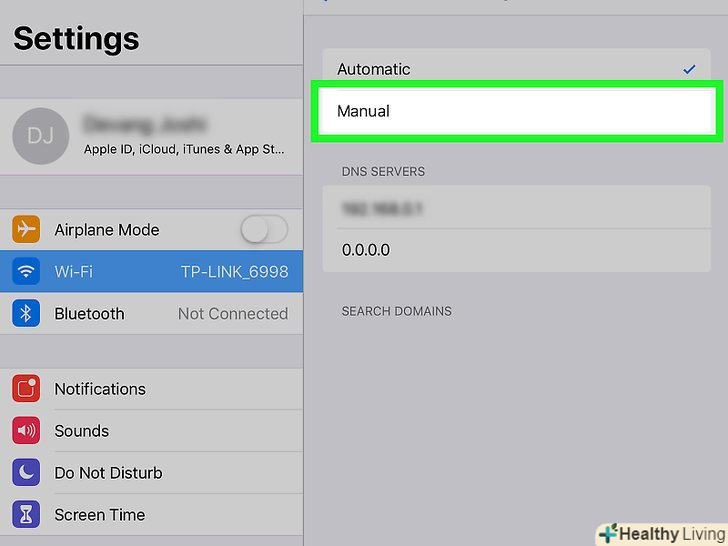Toggle the Airplane Mode switch
The image size is (728, 546).
264,230
